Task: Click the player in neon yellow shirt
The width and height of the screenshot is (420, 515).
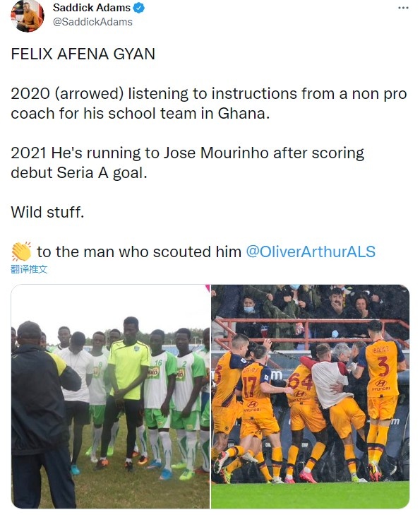Action: pos(127,388)
